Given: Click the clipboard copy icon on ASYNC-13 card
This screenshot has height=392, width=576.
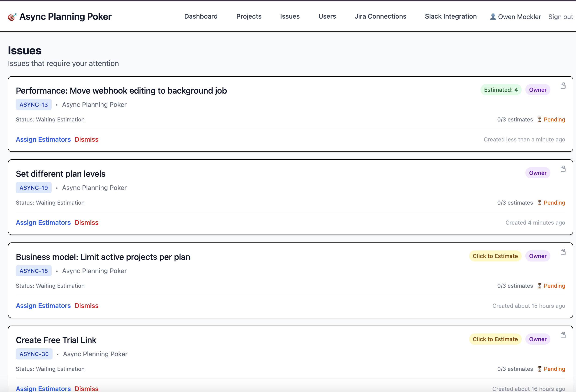Looking at the screenshot, I should point(563,86).
